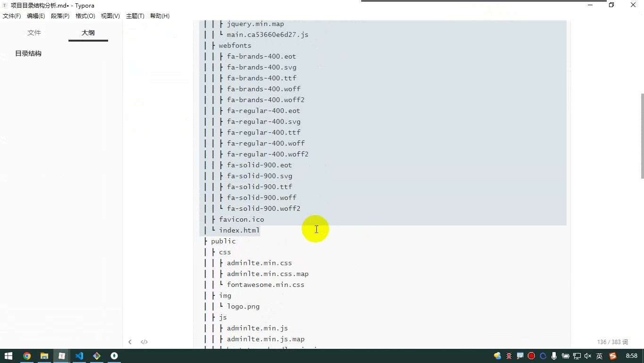Click the public folder line
The height and width of the screenshot is (363, 644).
(x=223, y=241)
